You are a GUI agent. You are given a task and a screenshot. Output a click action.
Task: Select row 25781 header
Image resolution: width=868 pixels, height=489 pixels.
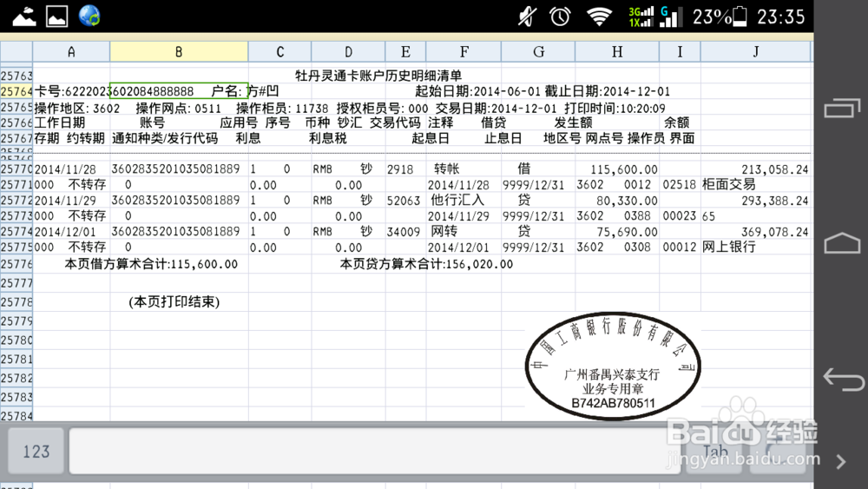[16, 360]
